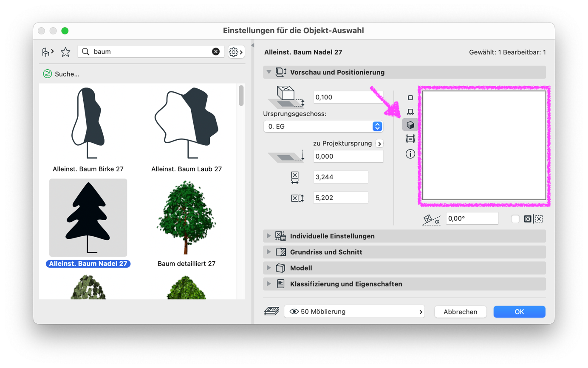Click the Modell cube section icon
Viewport: 588px width, 368px height.
tap(280, 268)
